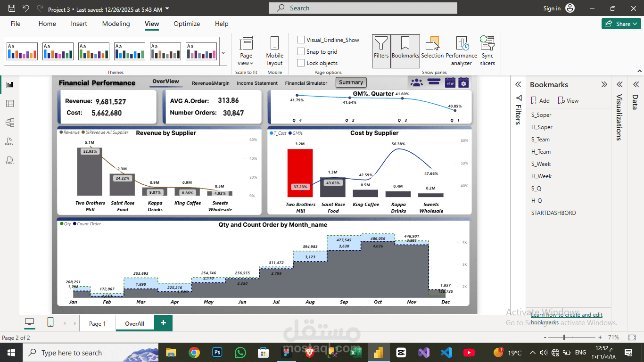Click the Summary button on dashboard
Image resolution: width=644 pixels, height=362 pixels.
click(351, 82)
